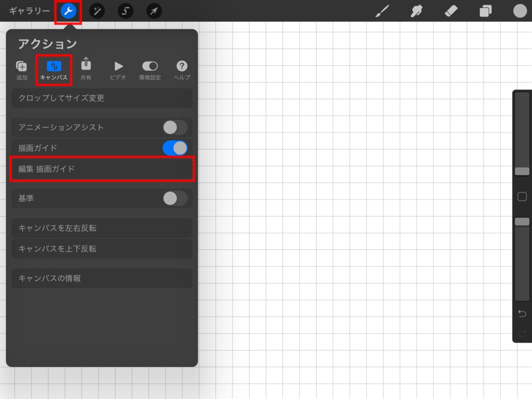This screenshot has width=532, height=399.
Task: Select クロップしてサイズ変更
Action: [102, 98]
